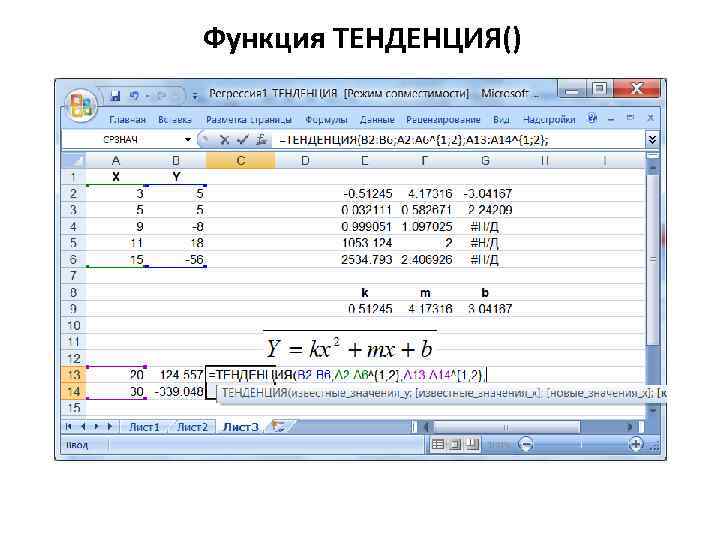The width and height of the screenshot is (720, 540).
Task: Go to last sheet tab arrow
Action: click(x=111, y=427)
